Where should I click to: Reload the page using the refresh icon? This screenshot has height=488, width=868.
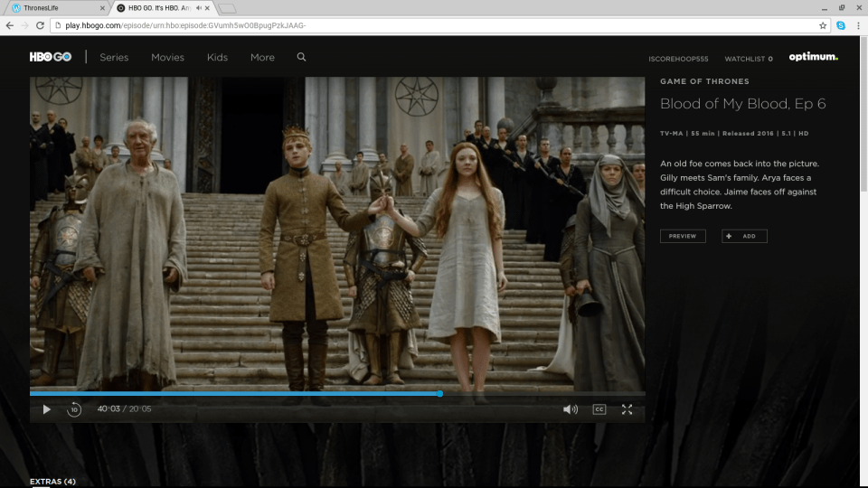click(x=42, y=25)
